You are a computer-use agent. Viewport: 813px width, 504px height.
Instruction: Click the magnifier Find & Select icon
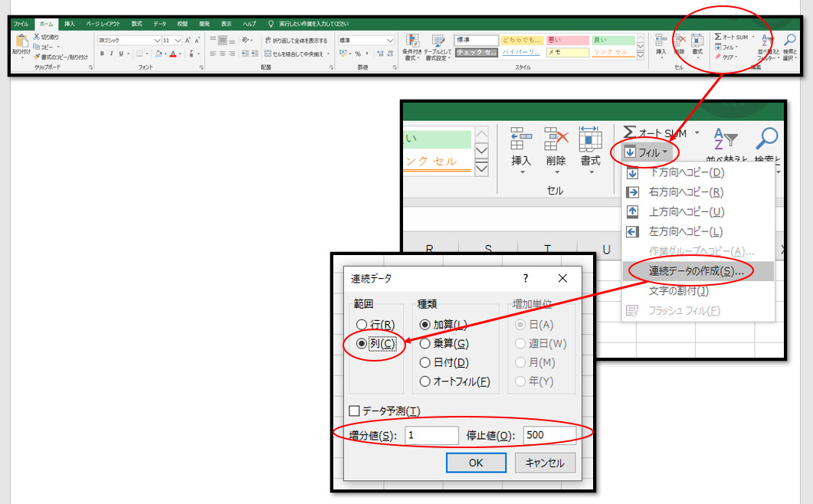pos(766,139)
